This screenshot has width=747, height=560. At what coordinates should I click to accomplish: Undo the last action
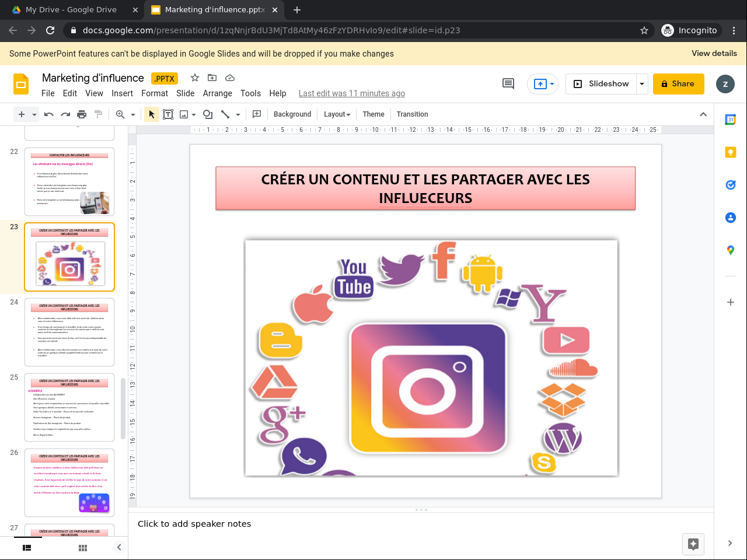click(x=49, y=114)
